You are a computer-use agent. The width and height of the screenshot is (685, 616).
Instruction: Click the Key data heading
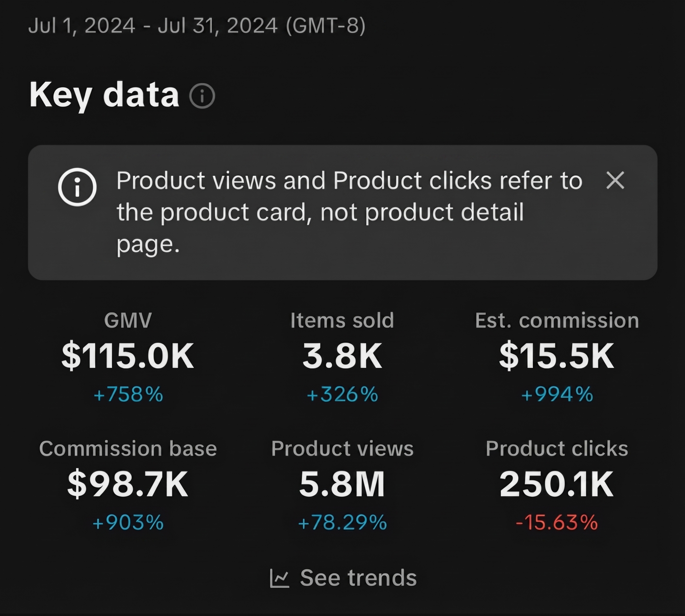[x=103, y=96]
